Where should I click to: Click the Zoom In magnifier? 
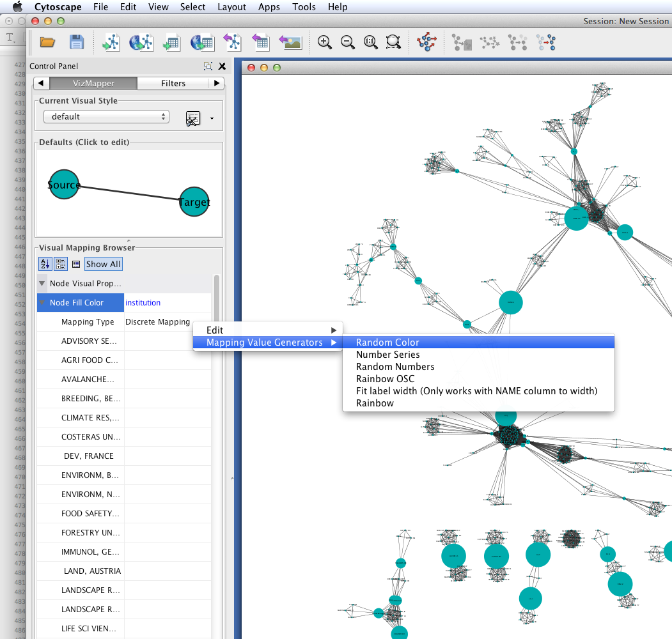(324, 42)
